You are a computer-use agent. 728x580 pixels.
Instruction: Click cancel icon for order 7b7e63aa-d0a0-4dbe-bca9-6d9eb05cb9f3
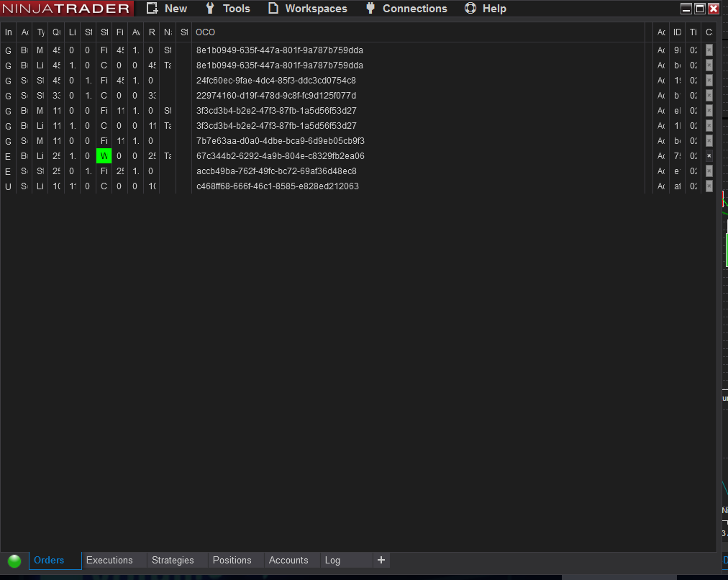pyautogui.click(x=709, y=141)
